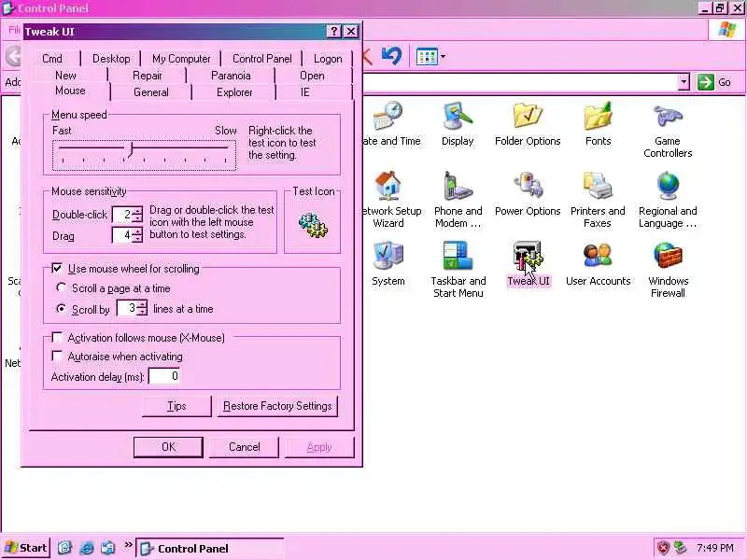
Task: Select the Scroll by lines radio button
Action: click(61, 309)
